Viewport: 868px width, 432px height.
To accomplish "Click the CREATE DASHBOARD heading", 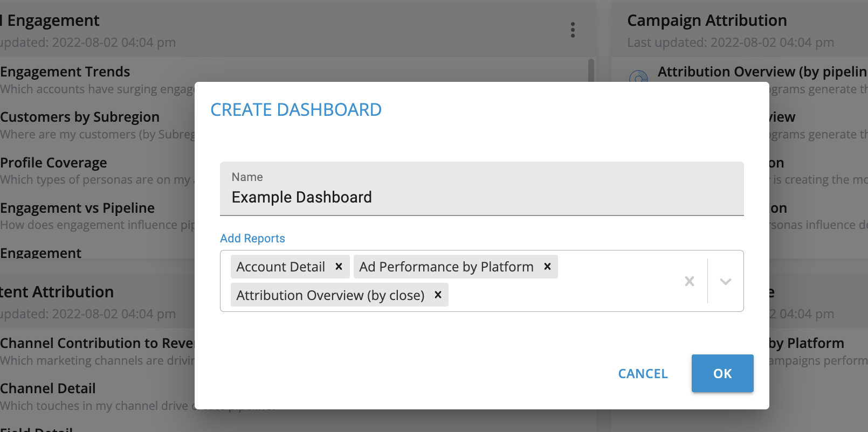I will click(x=296, y=110).
